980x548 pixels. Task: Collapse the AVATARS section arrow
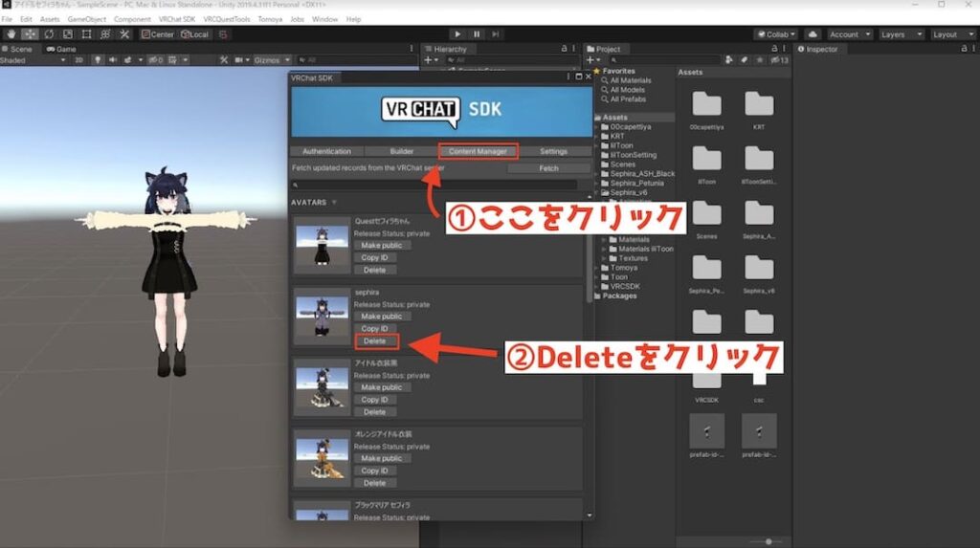tap(334, 203)
